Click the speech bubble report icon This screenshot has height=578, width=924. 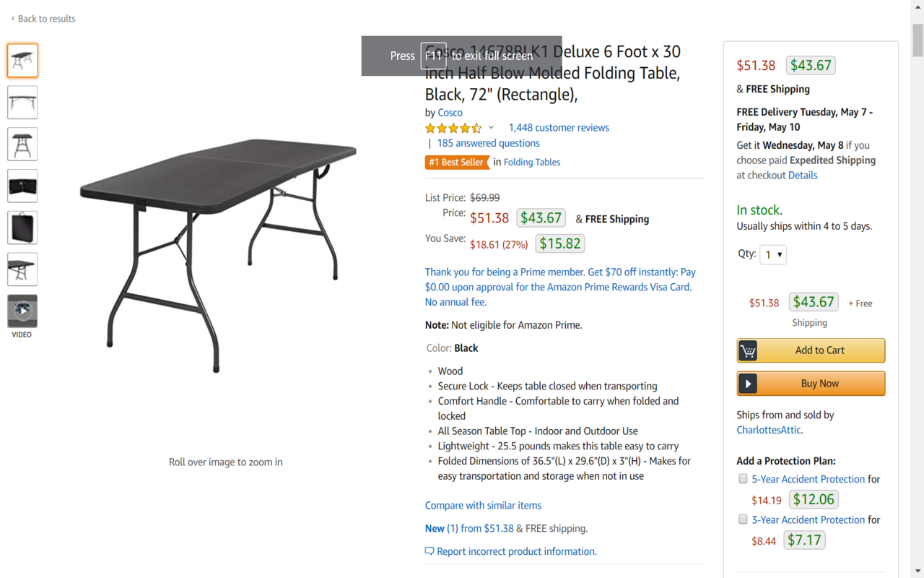[430, 551]
